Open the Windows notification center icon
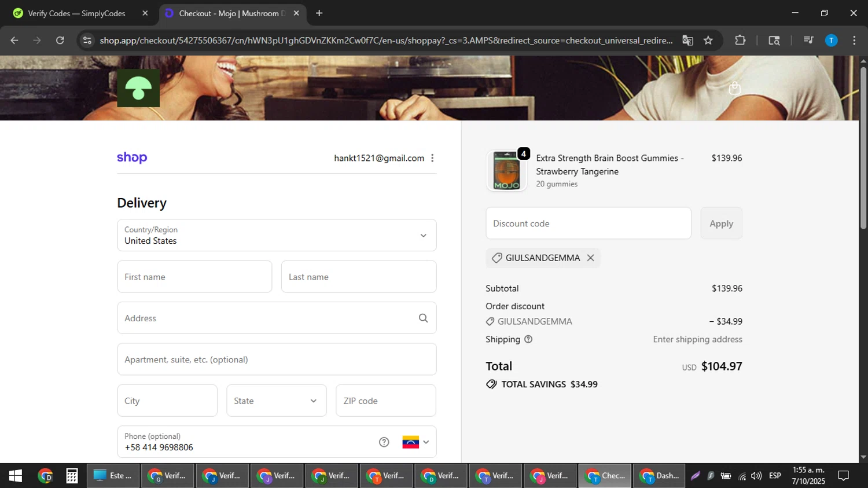This screenshot has height=488, width=868. coord(844,476)
